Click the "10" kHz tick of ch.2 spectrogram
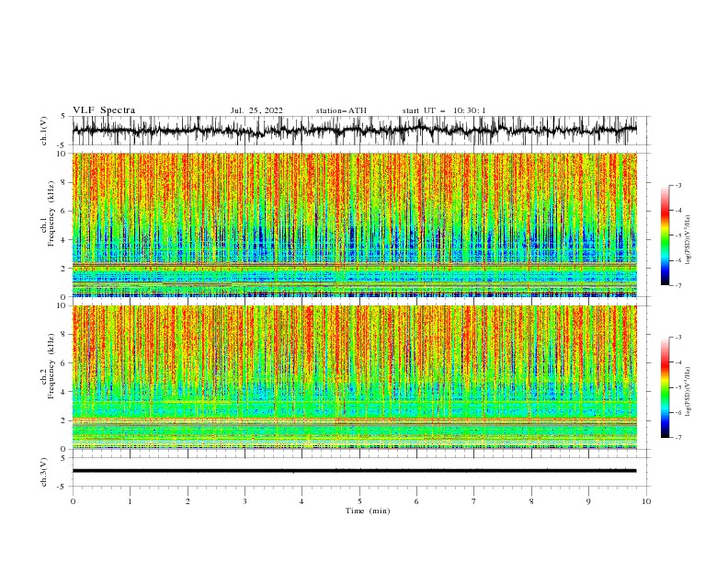 tap(62, 306)
